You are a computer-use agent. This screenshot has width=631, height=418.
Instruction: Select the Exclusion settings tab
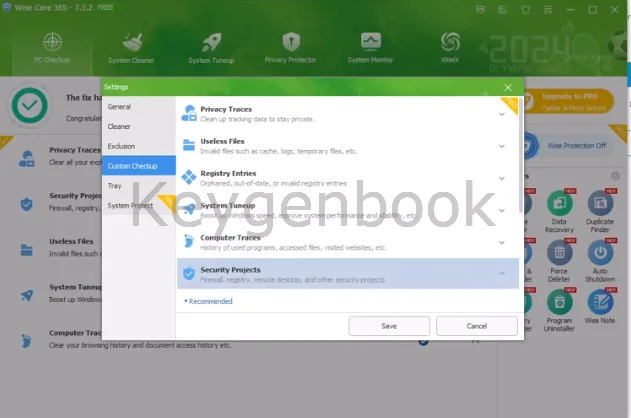[x=121, y=146]
